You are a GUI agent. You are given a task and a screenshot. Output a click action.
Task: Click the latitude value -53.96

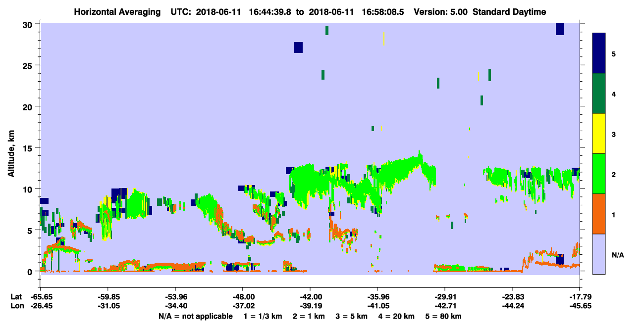175,297
